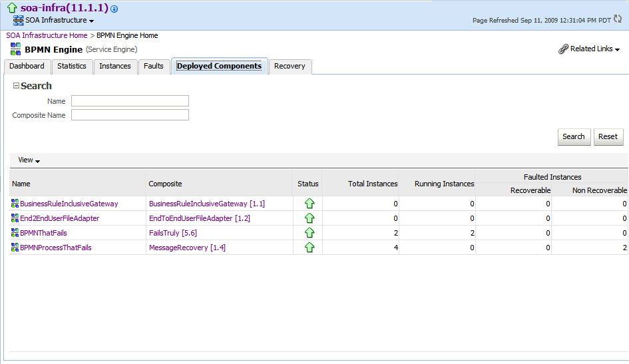Viewport: 629px width, 364px height.
Task: Click the Related Links paperclip icon
Action: (x=563, y=49)
